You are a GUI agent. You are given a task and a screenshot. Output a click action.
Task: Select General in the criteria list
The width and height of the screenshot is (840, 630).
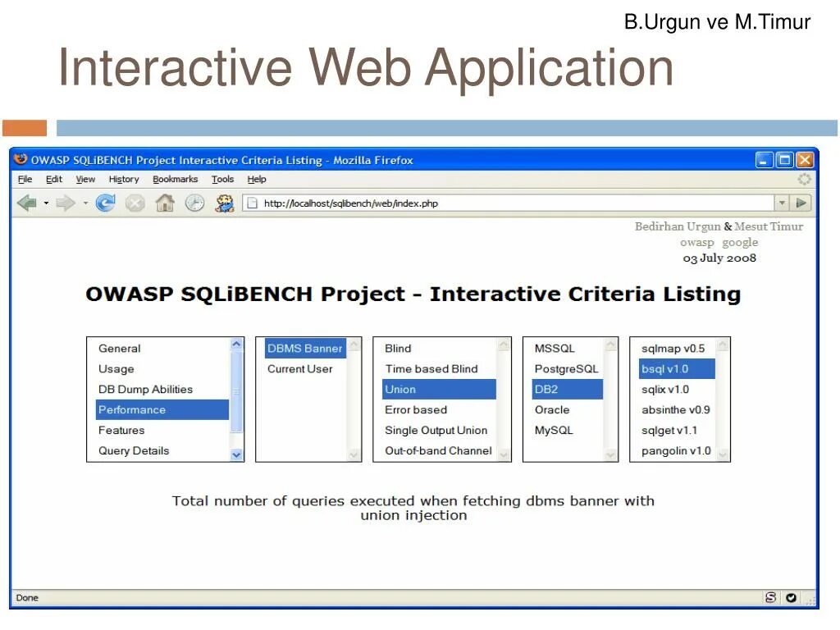[162, 349]
